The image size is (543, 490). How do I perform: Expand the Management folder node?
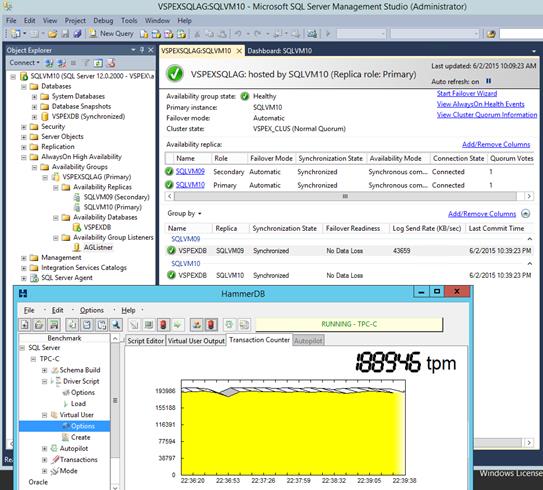24,258
